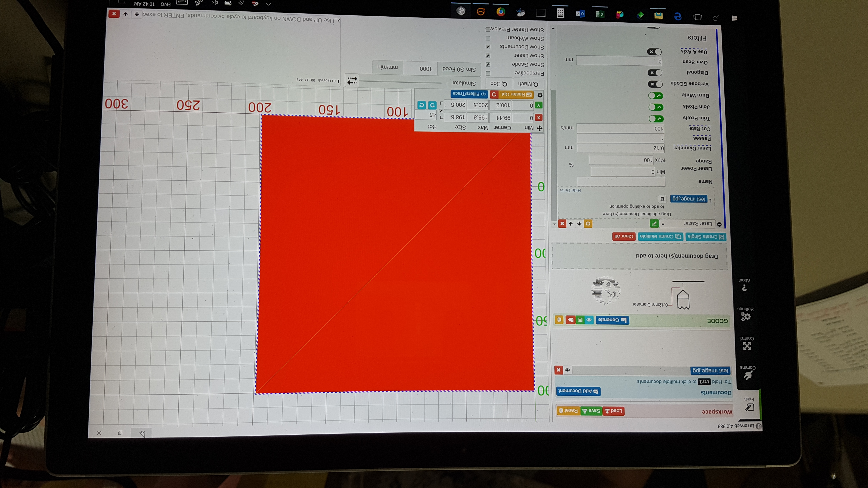Image resolution: width=868 pixels, height=488 pixels.
Task: Toggle the Burn White switch
Action: pos(655,96)
